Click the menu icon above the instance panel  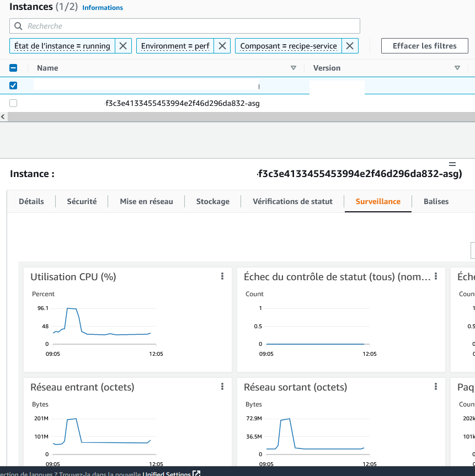click(452, 164)
